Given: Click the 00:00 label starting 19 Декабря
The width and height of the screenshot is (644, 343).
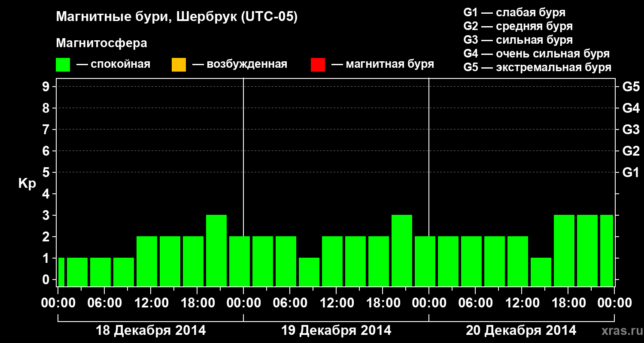Looking at the screenshot, I should click(243, 303).
